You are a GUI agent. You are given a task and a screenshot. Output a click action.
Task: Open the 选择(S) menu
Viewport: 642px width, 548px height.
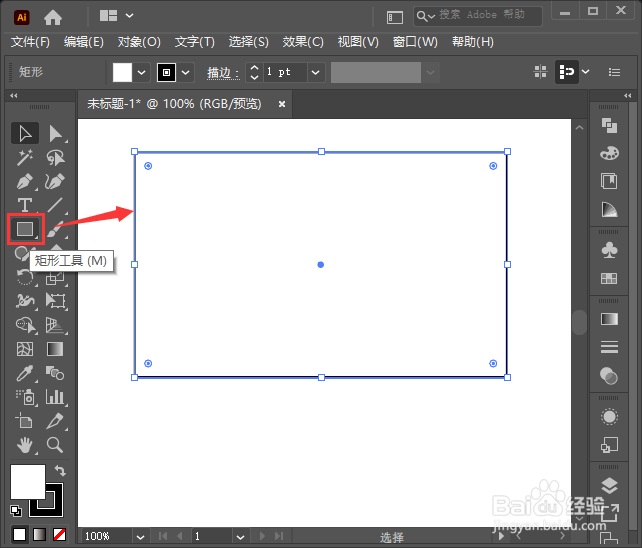tap(249, 42)
